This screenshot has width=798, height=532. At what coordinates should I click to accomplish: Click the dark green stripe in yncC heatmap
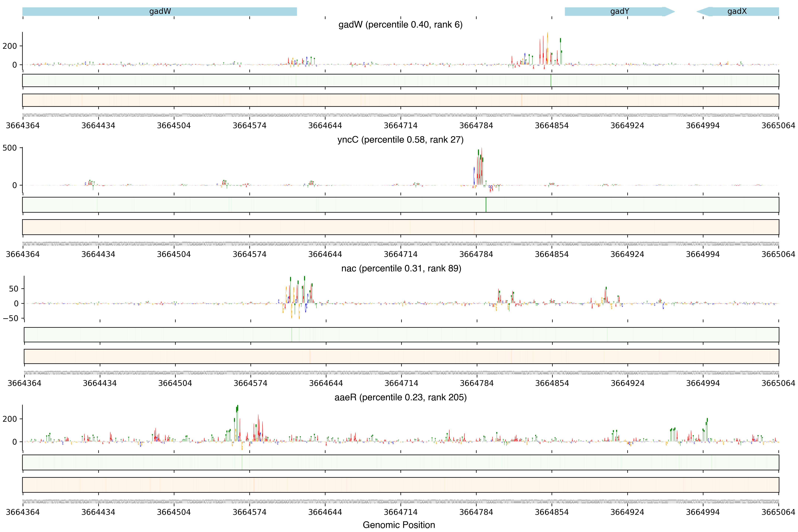point(486,205)
